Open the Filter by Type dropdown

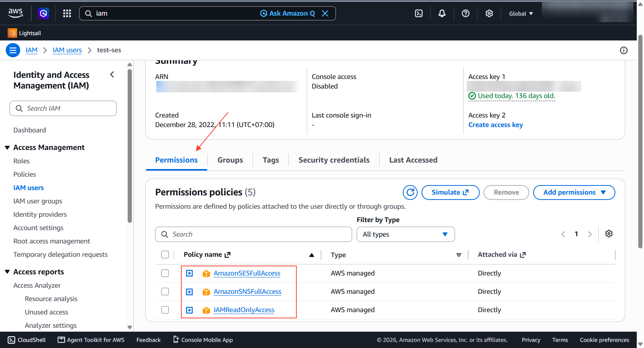point(406,234)
